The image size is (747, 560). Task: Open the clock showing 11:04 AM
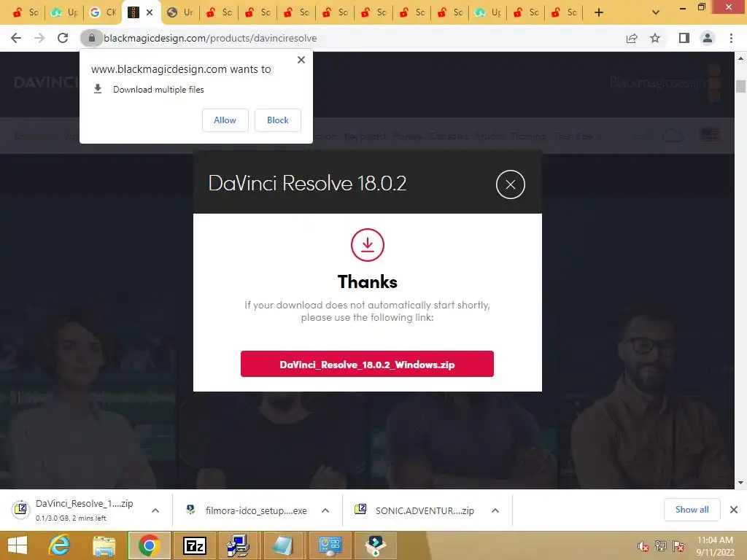click(x=715, y=546)
